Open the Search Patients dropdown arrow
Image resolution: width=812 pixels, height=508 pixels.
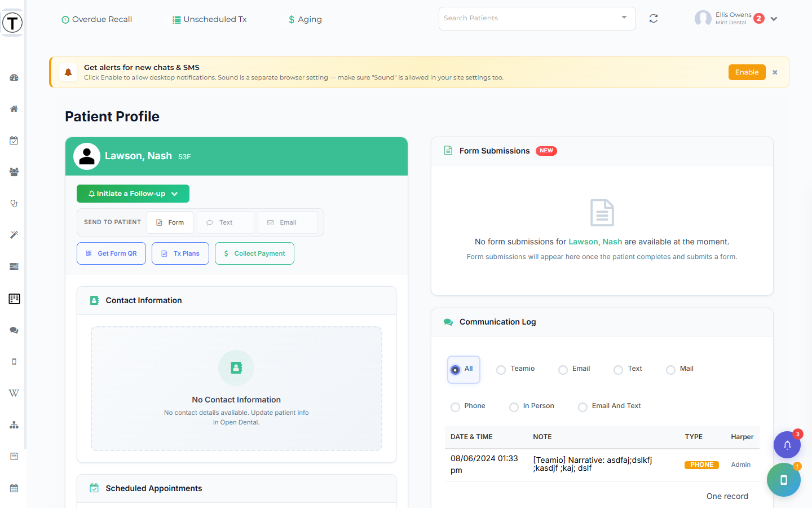click(x=624, y=17)
